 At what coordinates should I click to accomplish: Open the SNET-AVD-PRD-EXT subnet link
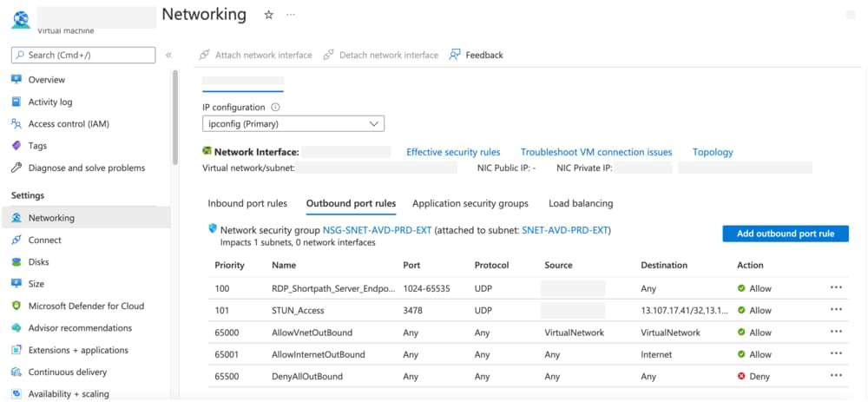[x=565, y=230]
